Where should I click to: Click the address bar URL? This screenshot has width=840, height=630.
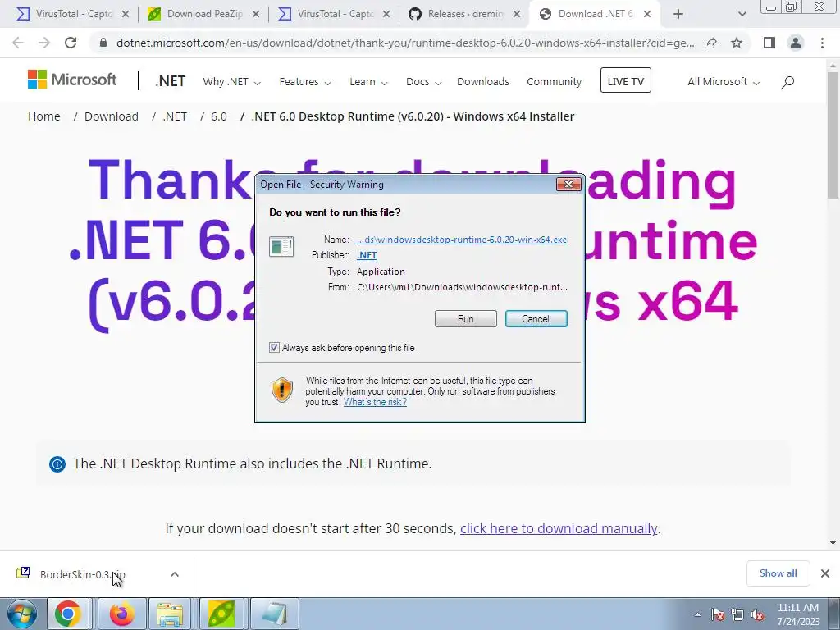pos(405,43)
